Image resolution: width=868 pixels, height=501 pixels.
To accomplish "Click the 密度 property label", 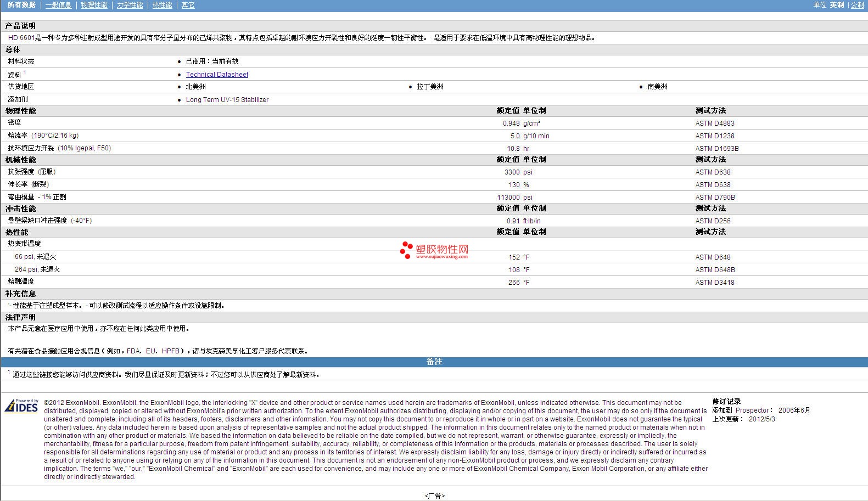I will (x=14, y=122).
